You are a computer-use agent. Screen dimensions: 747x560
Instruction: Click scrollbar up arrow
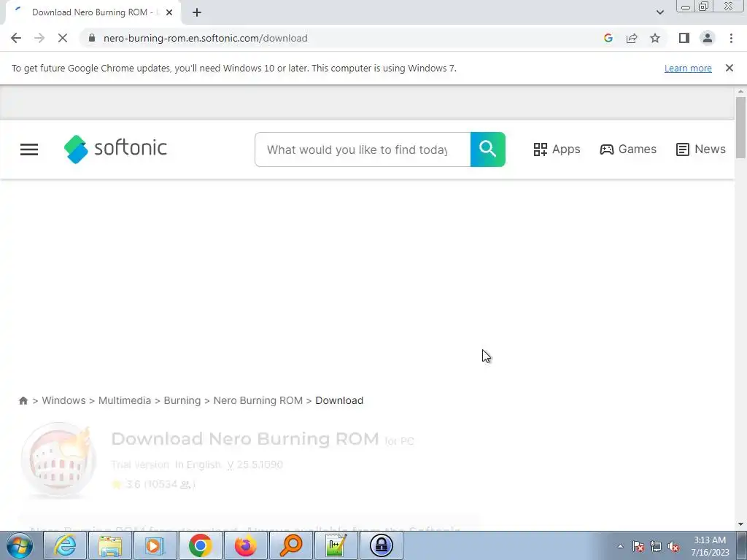(740, 91)
